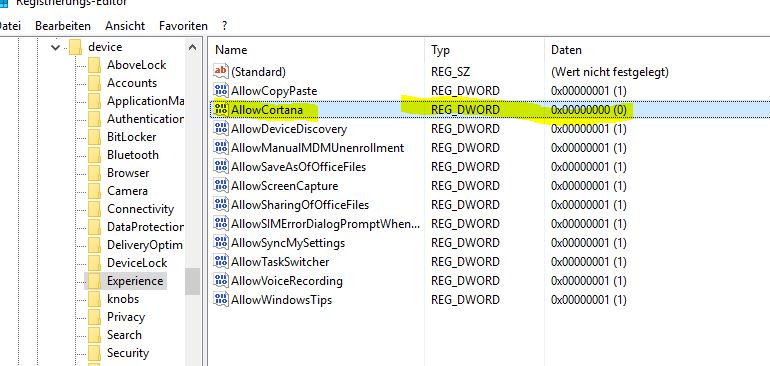770x366 pixels.
Task: Click the Camera folder icon
Action: click(94, 191)
